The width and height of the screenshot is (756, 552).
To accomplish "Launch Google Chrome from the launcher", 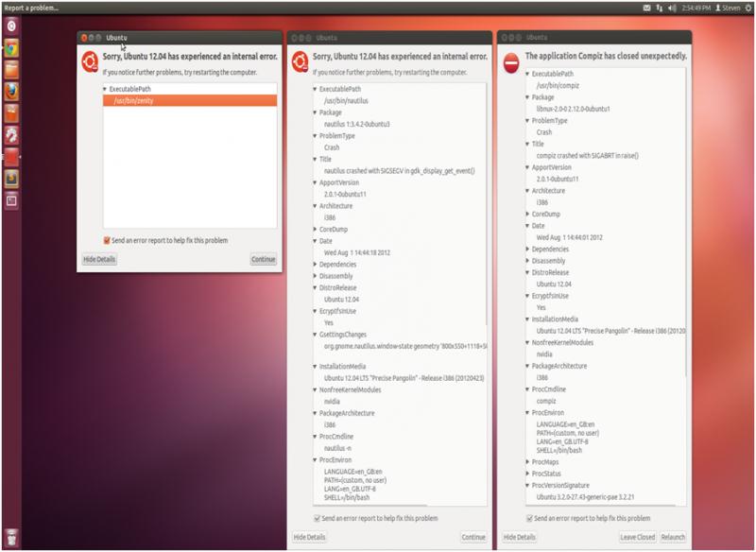I will (x=11, y=48).
